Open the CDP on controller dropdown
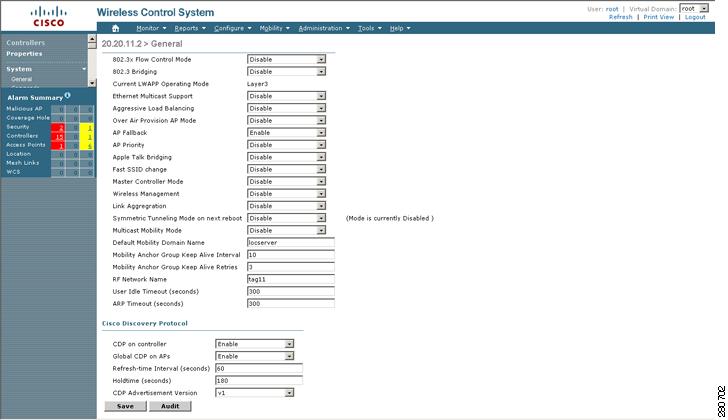Screen dimensions: 728x420 pyautogui.click(x=254, y=344)
